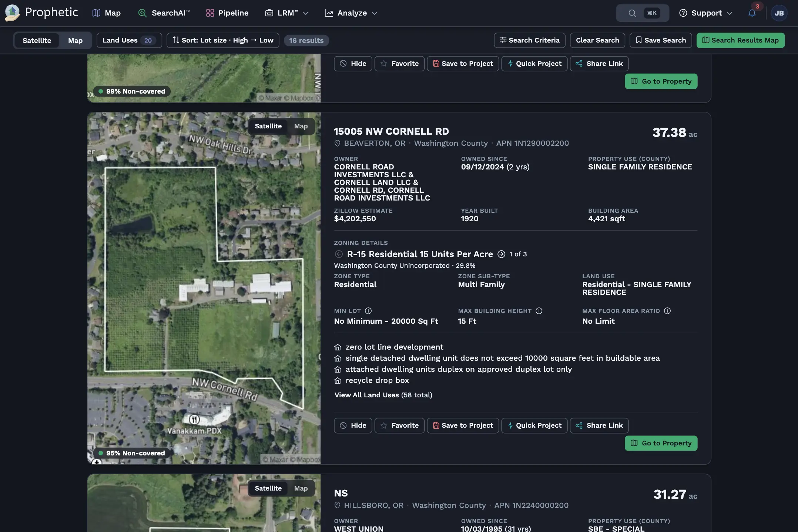
Task: Share Link for 15005 NW Cornell Rd
Action: pyautogui.click(x=599, y=425)
